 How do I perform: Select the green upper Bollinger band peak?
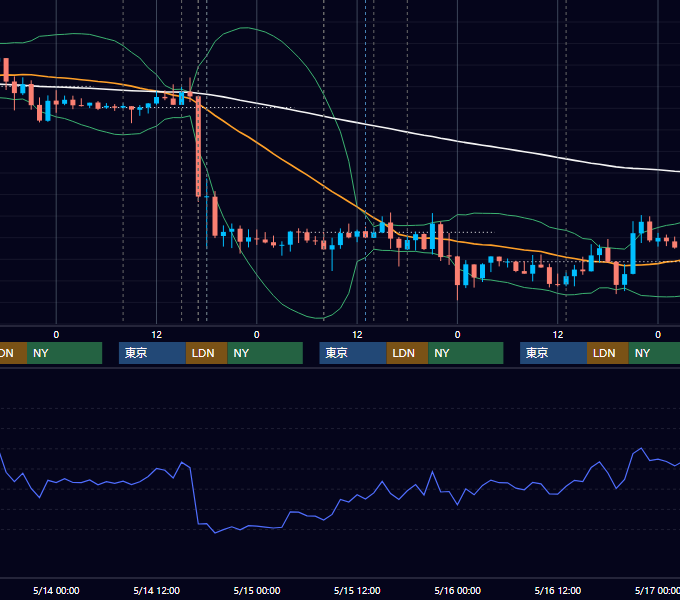(x=245, y=28)
